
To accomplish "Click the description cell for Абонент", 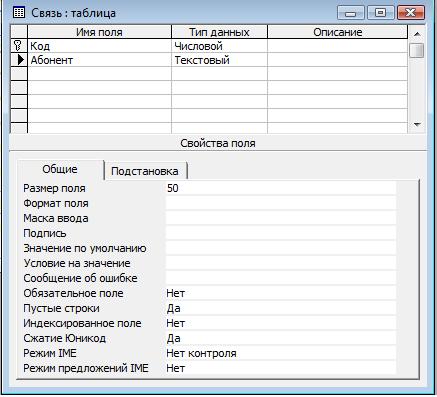I will (337, 60).
